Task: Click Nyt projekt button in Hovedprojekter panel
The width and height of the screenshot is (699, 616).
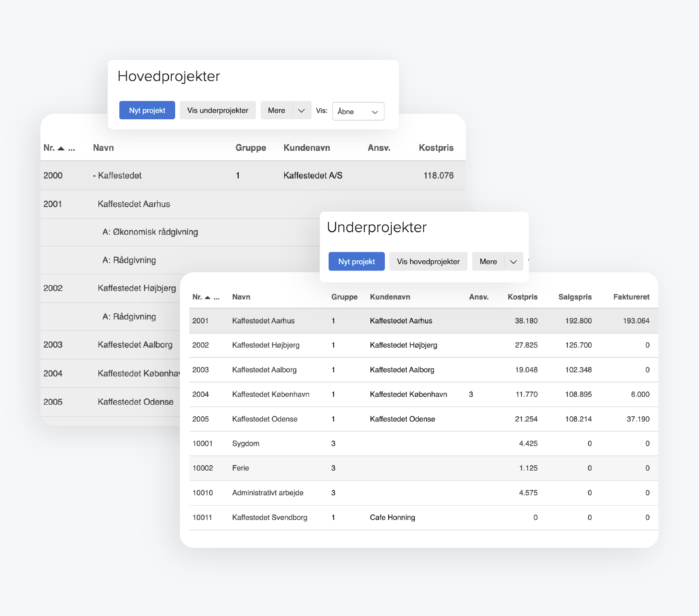Action: pos(147,110)
